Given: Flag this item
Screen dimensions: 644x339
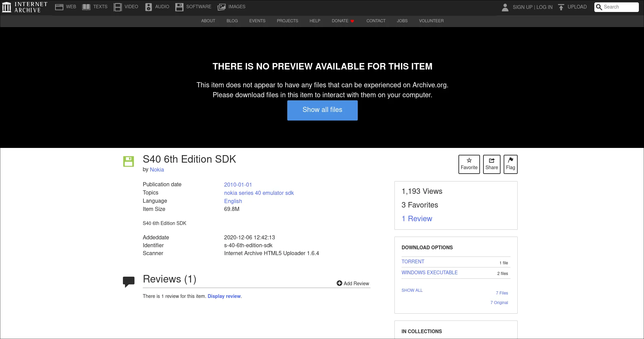Looking at the screenshot, I should [x=510, y=164].
